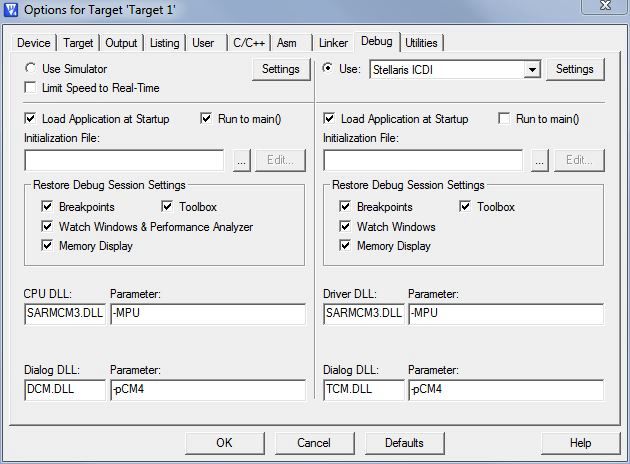This screenshot has height=464, width=630.
Task: Click the Defaults button
Action: 404,443
